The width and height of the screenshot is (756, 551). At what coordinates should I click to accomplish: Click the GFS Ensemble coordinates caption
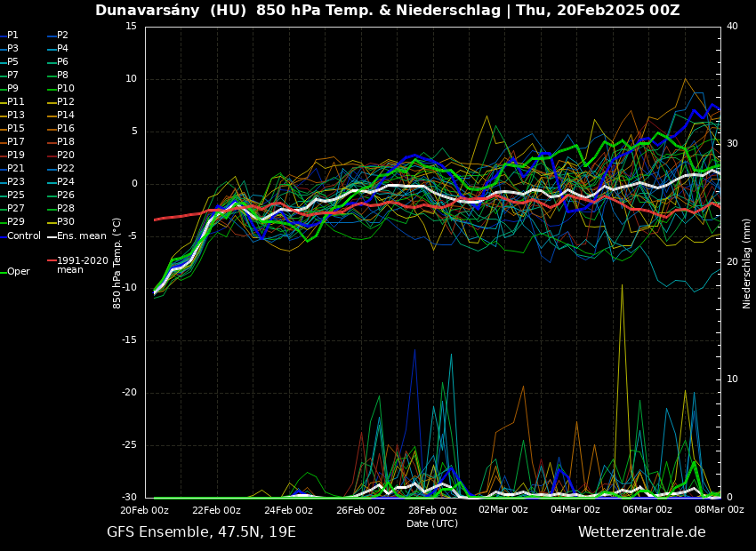pos(201,532)
